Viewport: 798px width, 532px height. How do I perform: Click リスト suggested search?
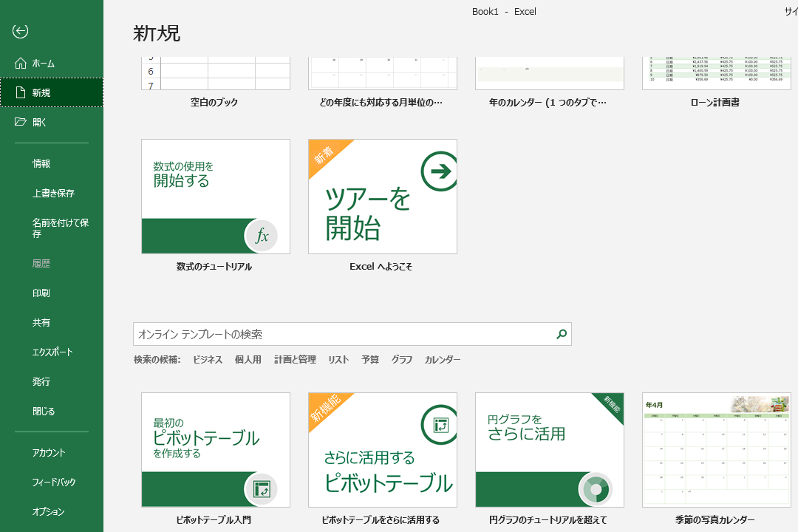click(x=338, y=359)
